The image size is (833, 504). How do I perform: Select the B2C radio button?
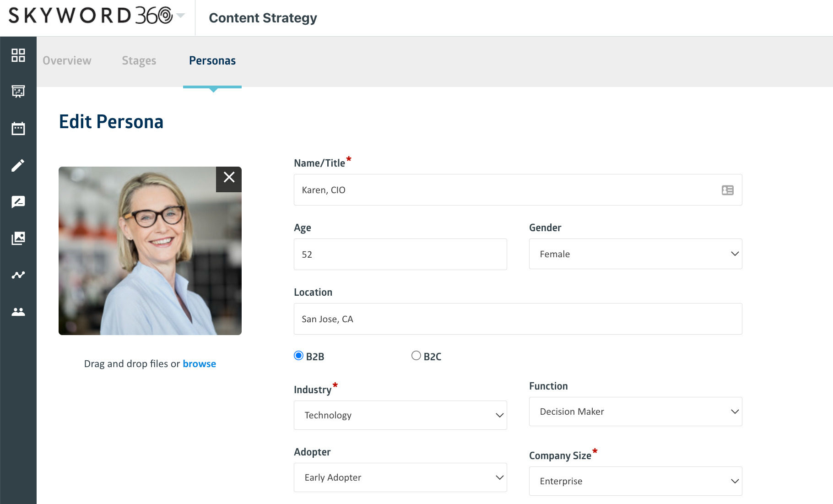click(x=416, y=356)
